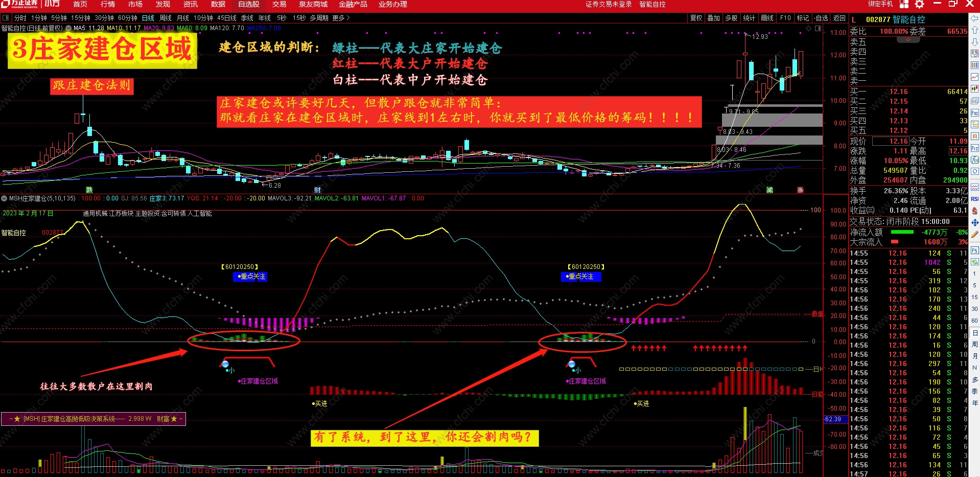Switch to the 分时 chart period
The image size is (980, 477).
[20, 18]
